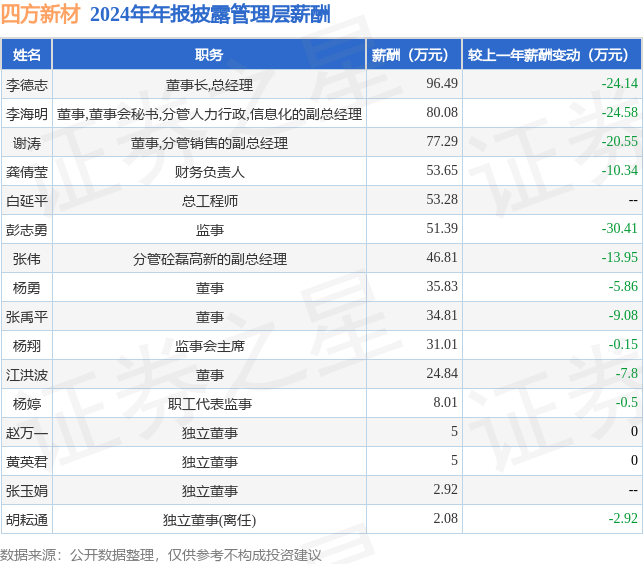Click the change value -2.92
This screenshot has width=643, height=564.
tap(623, 518)
